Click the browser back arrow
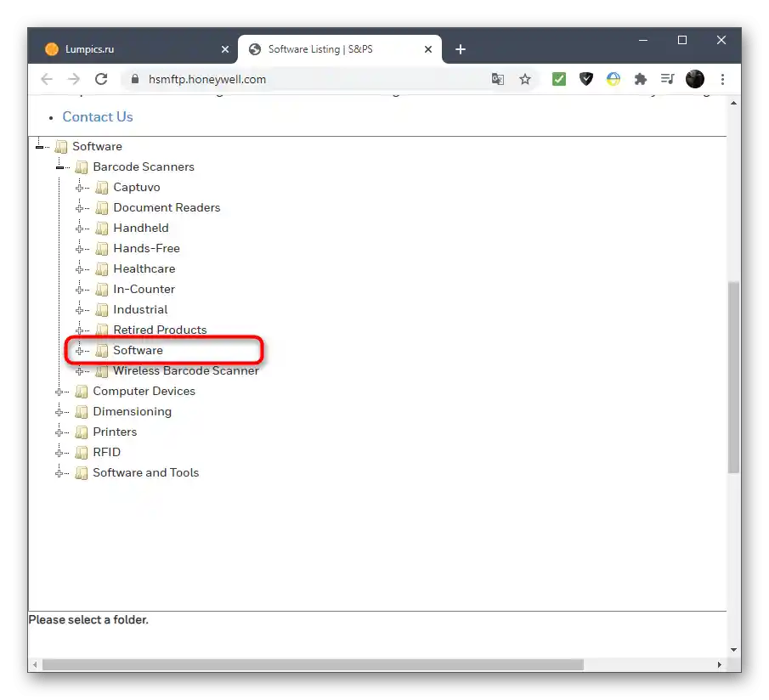Screen dimensions: 769x700 (x=47, y=79)
